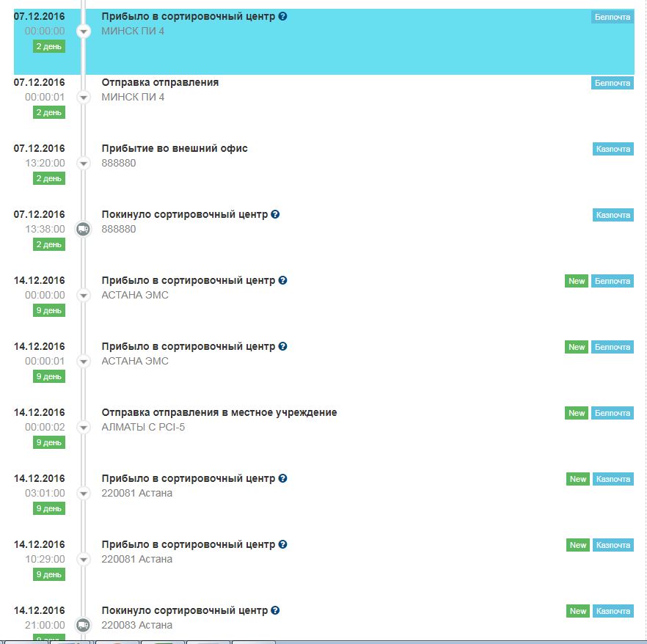647x644 pixels.
Task: Click timeline arrow marker for 'Прибытие во внешний офис'
Action: point(83,163)
